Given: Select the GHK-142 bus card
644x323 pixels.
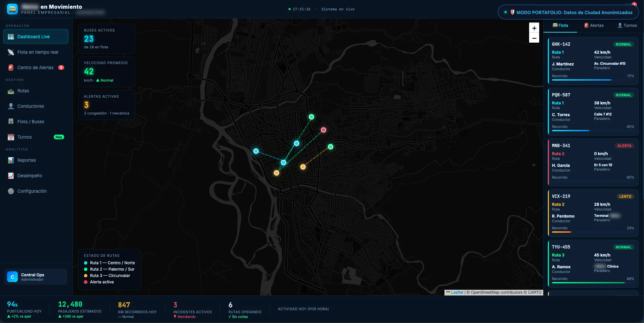Looking at the screenshot, I should pyautogui.click(x=593, y=61).
